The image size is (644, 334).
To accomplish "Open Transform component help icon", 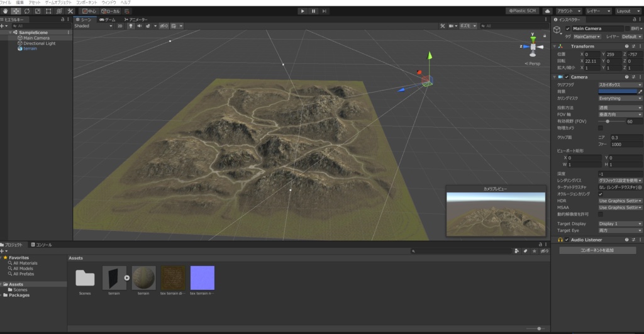I will [x=627, y=47].
